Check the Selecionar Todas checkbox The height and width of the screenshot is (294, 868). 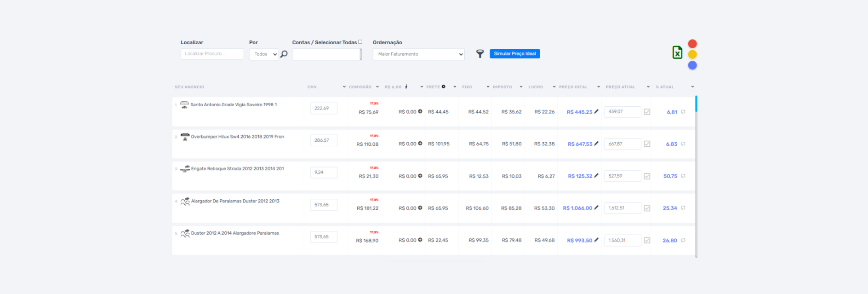tap(360, 42)
